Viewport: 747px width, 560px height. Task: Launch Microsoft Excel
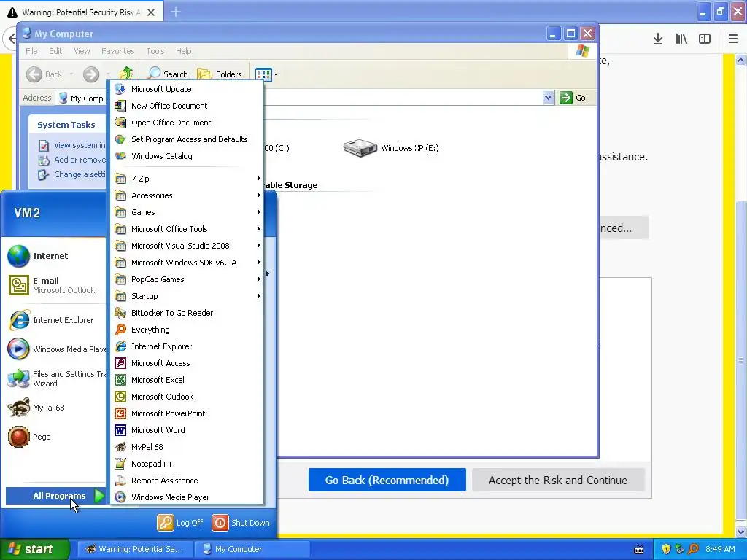click(x=187, y=379)
